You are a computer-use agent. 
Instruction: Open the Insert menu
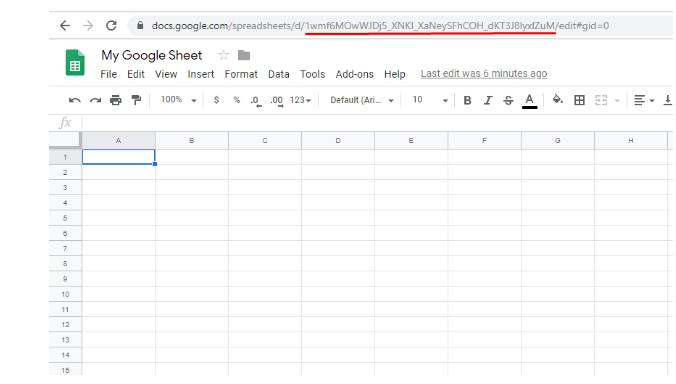click(x=201, y=75)
